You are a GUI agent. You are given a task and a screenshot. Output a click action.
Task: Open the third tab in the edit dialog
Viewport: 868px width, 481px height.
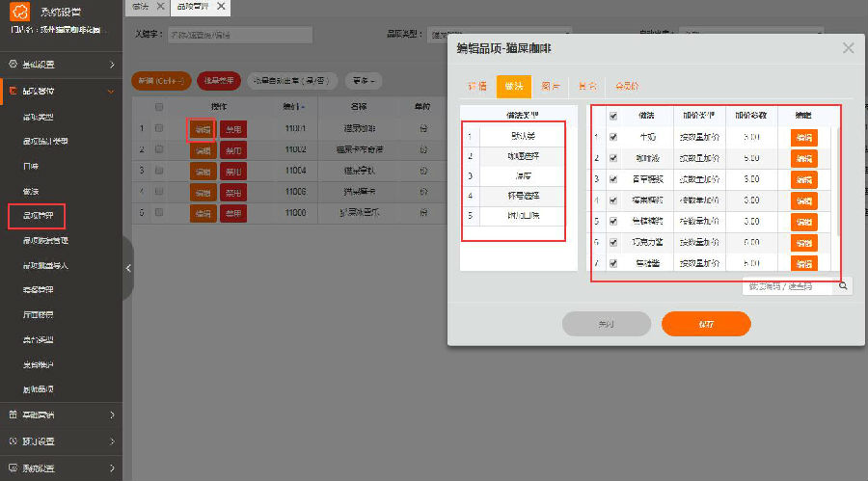click(x=549, y=86)
